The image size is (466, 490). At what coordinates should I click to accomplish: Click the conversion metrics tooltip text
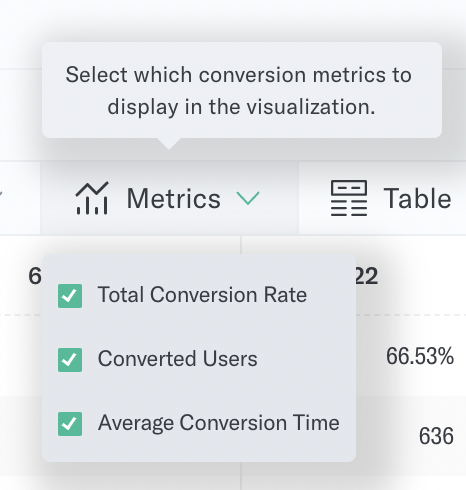point(239,91)
